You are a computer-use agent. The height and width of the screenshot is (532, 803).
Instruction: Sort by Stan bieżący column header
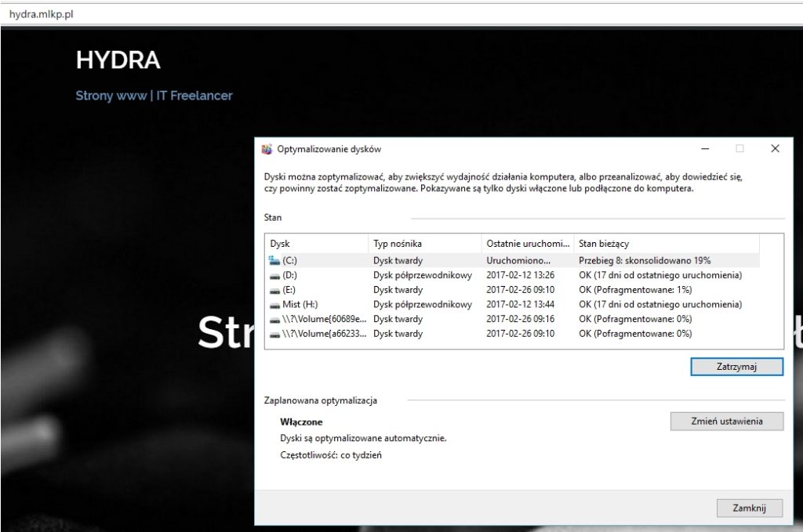[x=667, y=244]
